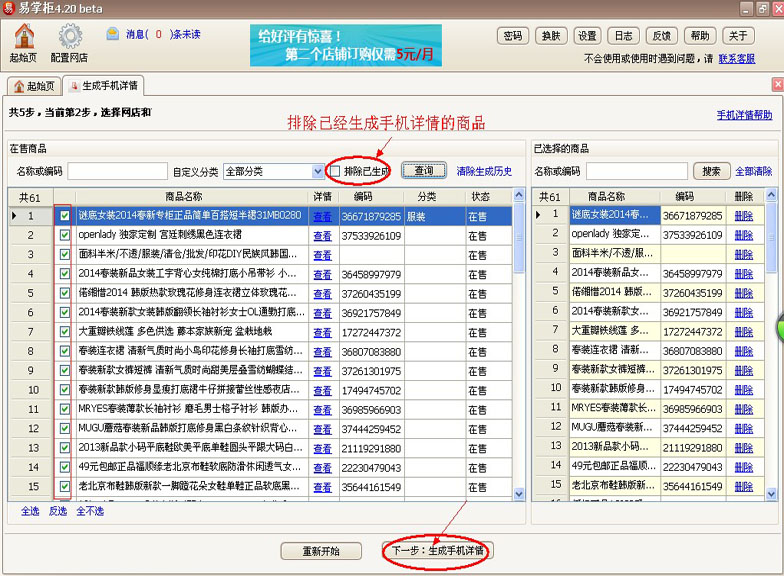Image resolution: width=784 pixels, height=576 pixels.
Task: Click right list scrollbar down arrow
Action: coord(771,494)
